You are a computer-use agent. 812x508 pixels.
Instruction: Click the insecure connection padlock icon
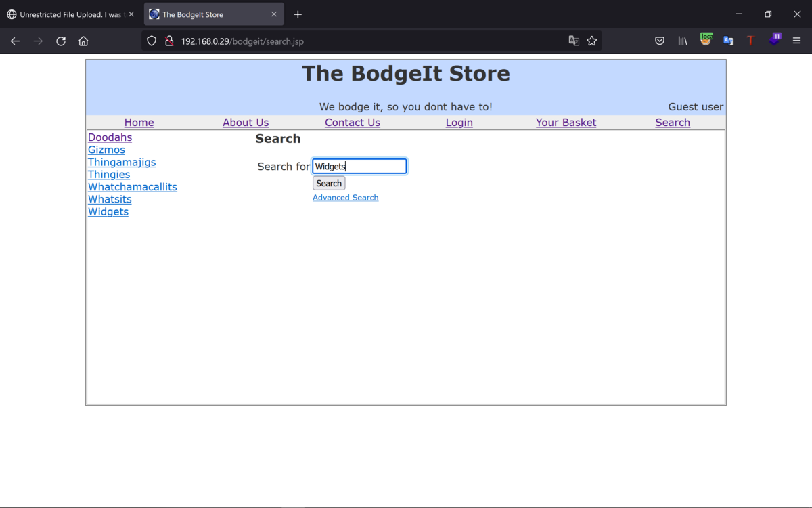169,41
